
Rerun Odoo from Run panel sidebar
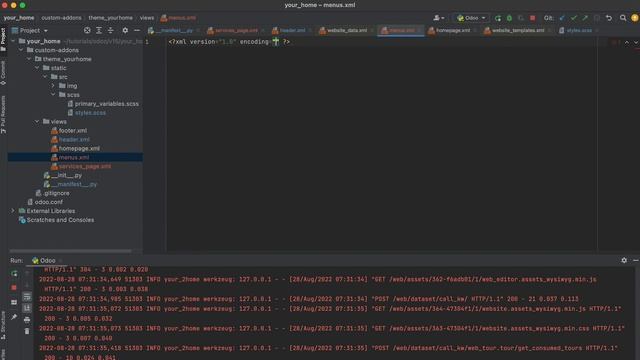tap(14, 273)
